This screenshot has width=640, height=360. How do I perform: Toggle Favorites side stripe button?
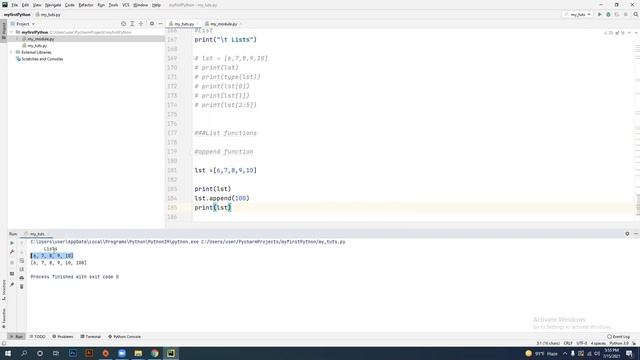(4, 318)
